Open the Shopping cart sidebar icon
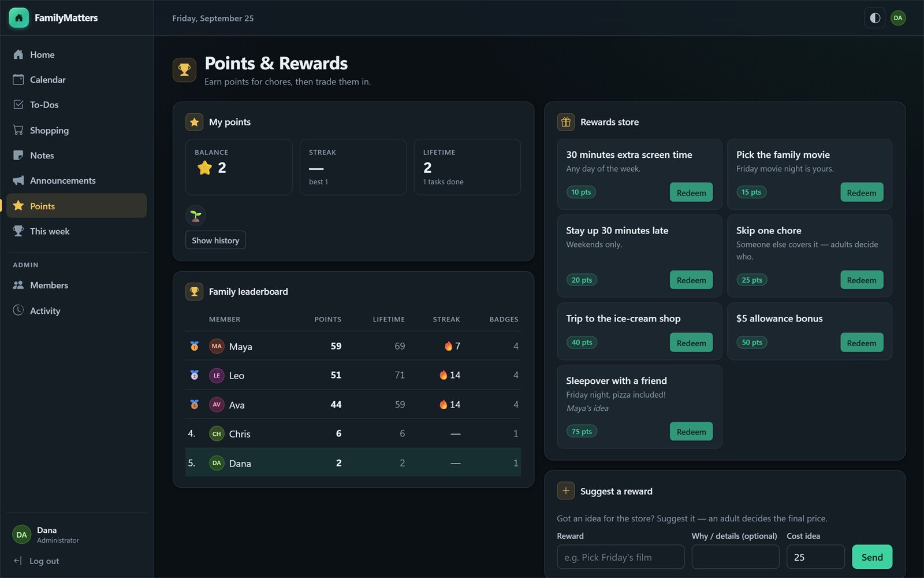 18,130
